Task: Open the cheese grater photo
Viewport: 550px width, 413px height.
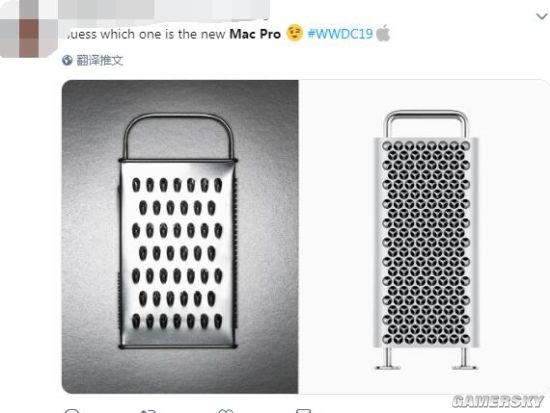Action: tap(180, 236)
